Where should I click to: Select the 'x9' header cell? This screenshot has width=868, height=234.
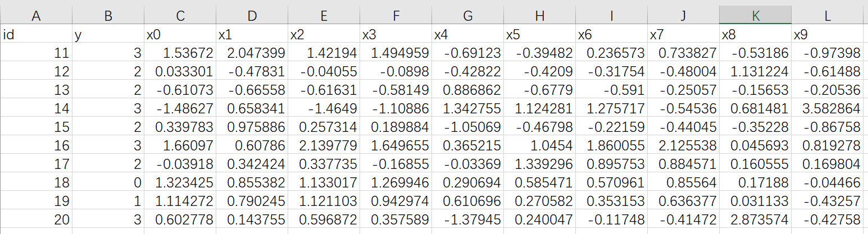[828, 35]
